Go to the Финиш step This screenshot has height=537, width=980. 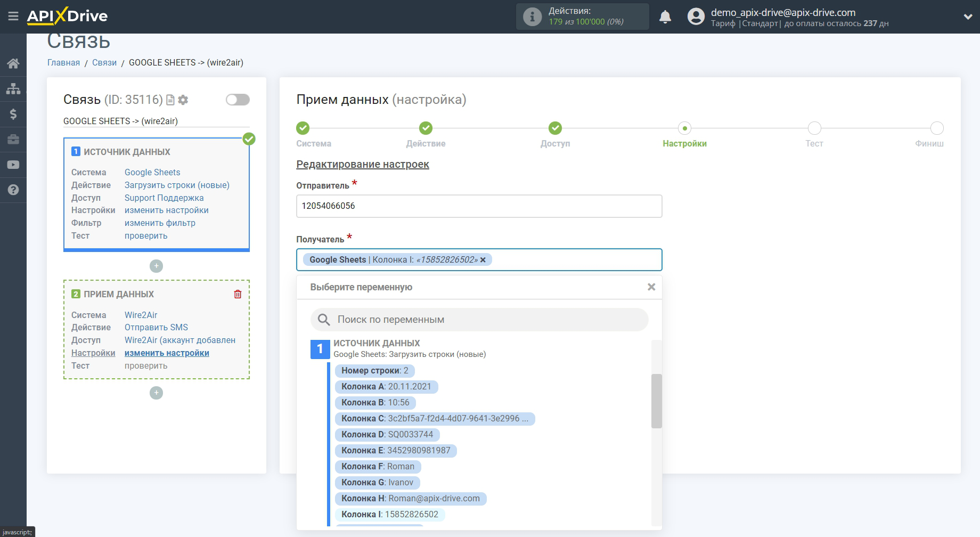(937, 128)
